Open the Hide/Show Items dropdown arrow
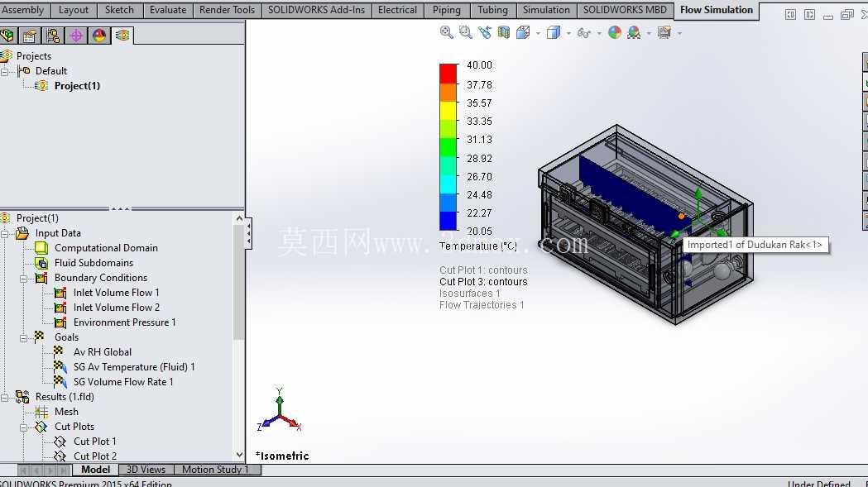This screenshot has width=868, height=487. [x=599, y=34]
